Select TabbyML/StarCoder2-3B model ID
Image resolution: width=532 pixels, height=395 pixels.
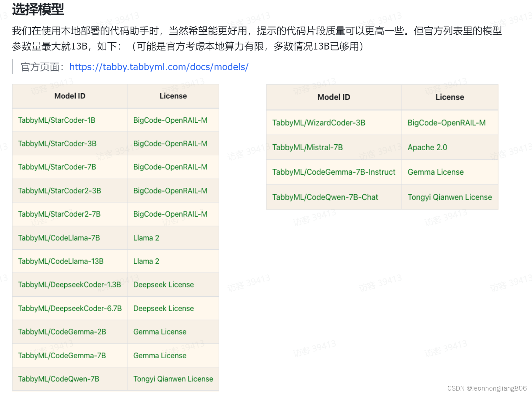(60, 191)
